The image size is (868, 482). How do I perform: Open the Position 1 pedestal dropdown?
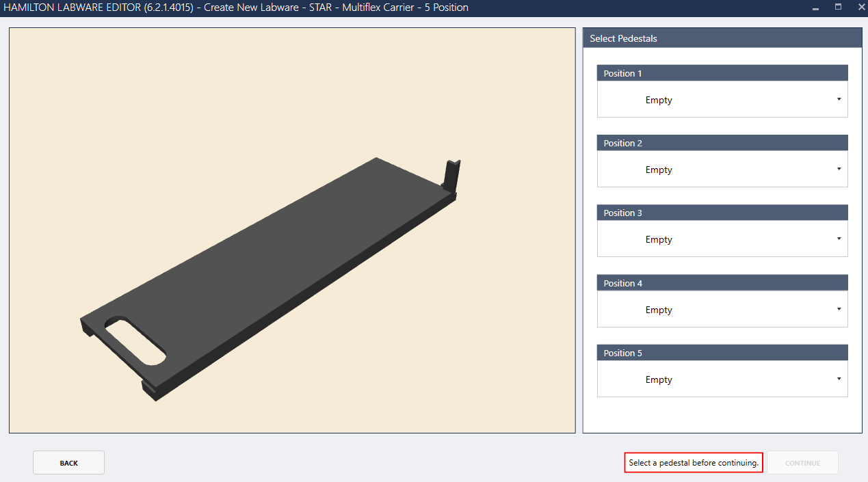pos(722,100)
